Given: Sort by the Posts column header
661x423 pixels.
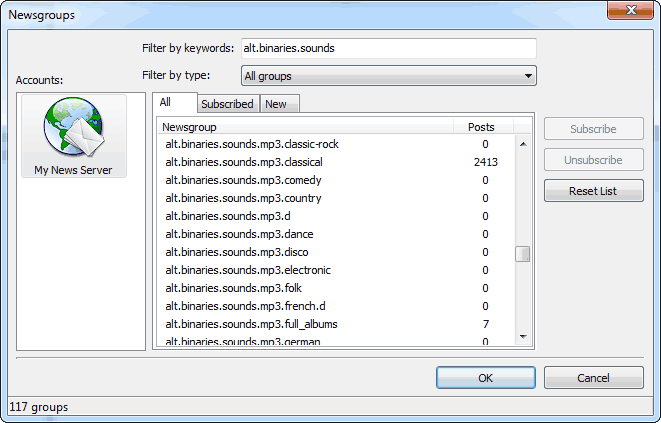Looking at the screenshot, I should pos(483,127).
